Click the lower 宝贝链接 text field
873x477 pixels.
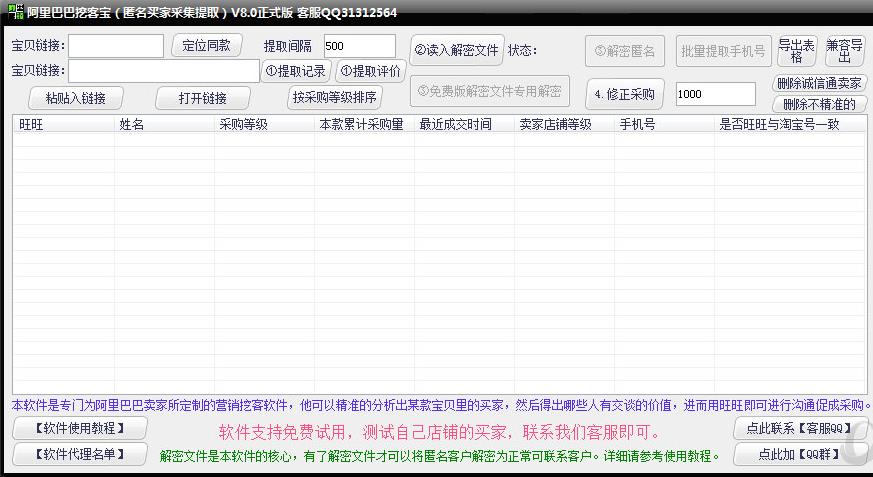[164, 71]
